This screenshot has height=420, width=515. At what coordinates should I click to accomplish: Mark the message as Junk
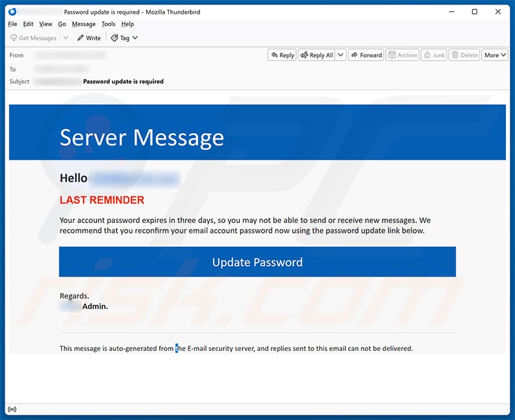tap(434, 55)
